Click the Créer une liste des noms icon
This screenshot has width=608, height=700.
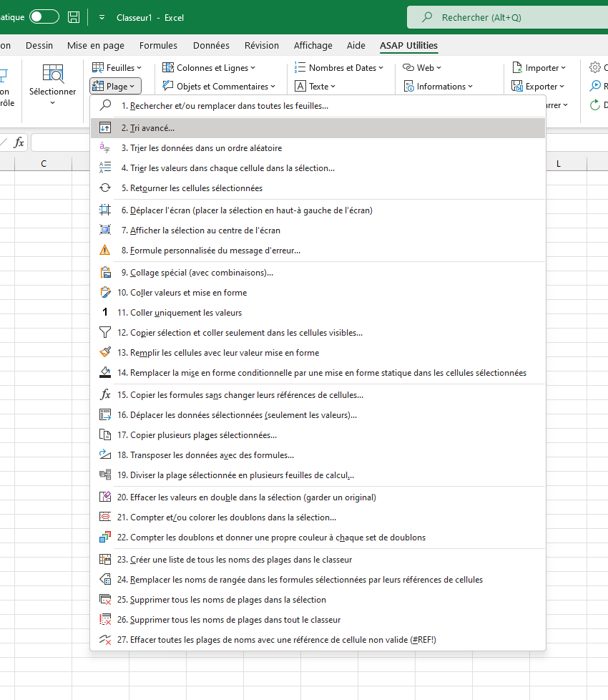point(105,560)
